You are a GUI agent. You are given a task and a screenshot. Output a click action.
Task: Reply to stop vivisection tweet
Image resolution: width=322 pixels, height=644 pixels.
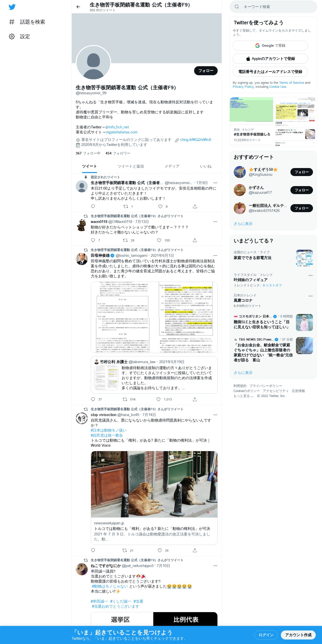(x=93, y=550)
